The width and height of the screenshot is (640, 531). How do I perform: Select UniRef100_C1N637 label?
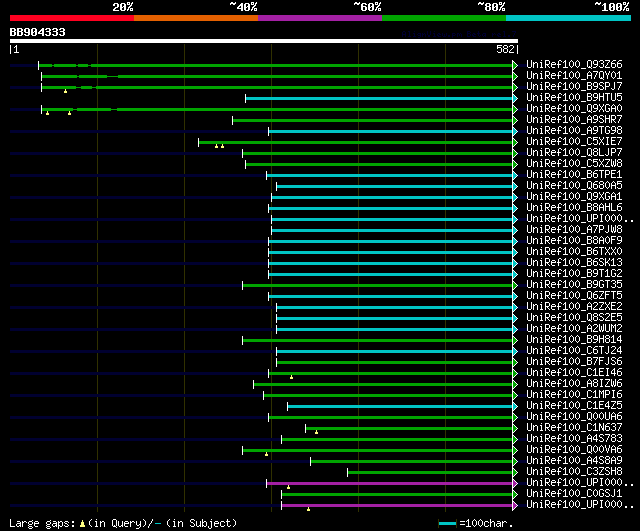coord(574,428)
